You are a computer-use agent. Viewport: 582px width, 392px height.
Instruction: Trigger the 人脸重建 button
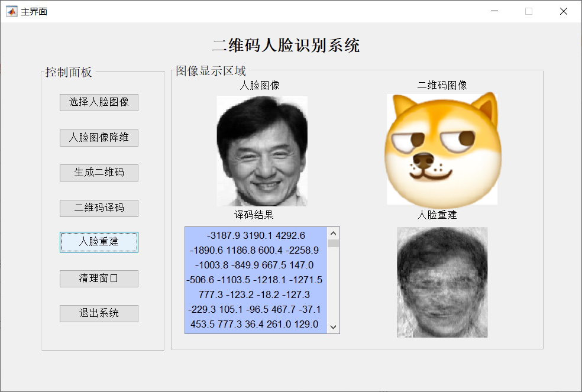99,242
